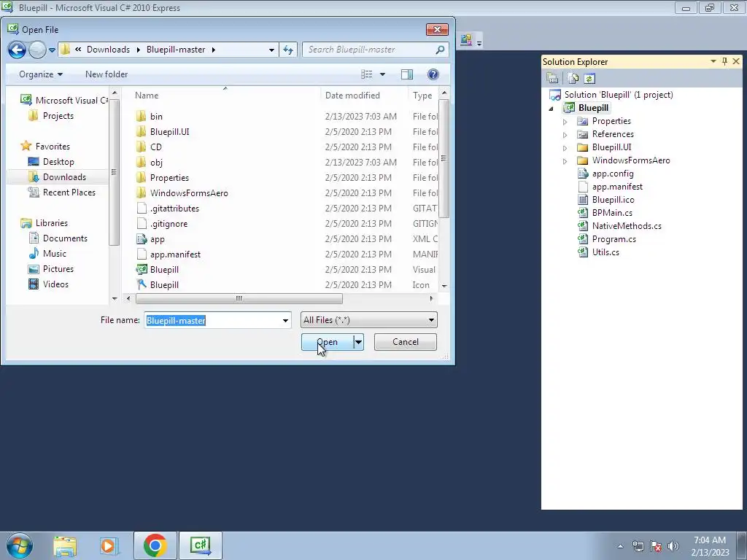The height and width of the screenshot is (560, 747).
Task: Expand the Open button split arrow
Action: [x=358, y=342]
